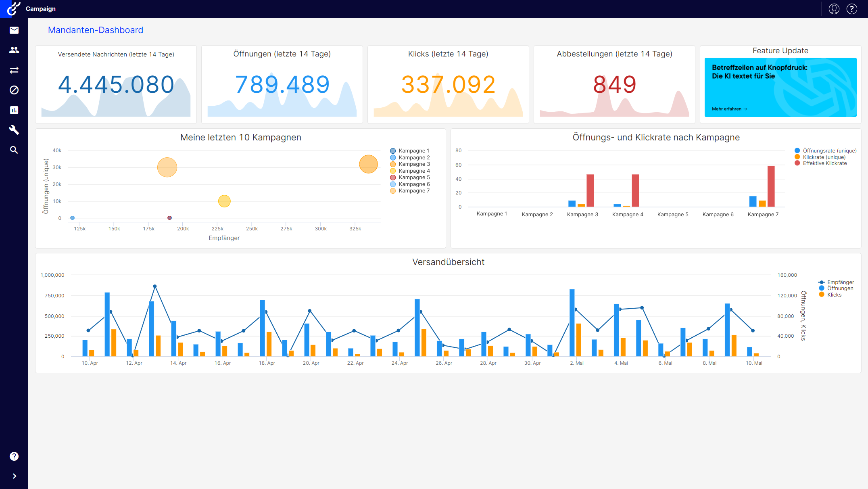Click the help question mark in header
The image size is (868, 489).
point(851,9)
